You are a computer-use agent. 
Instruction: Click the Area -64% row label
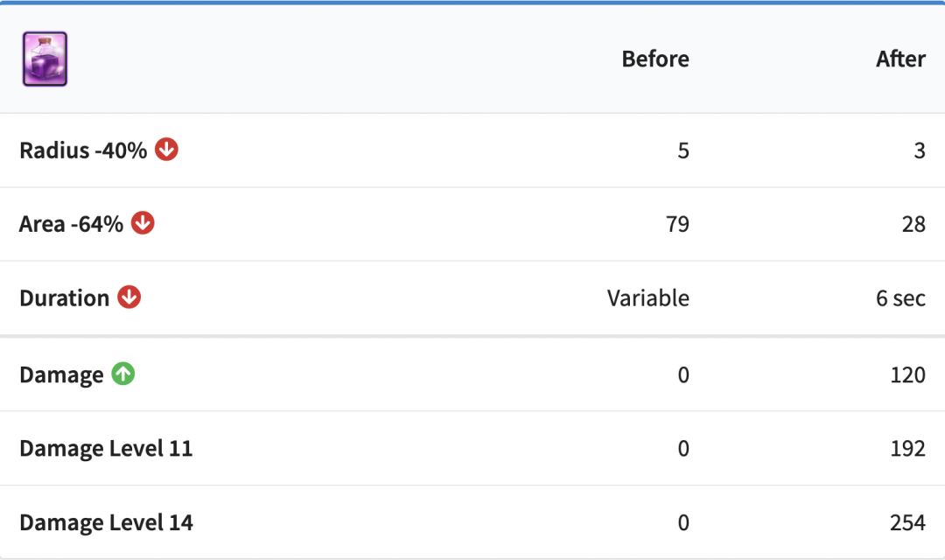[x=71, y=224]
